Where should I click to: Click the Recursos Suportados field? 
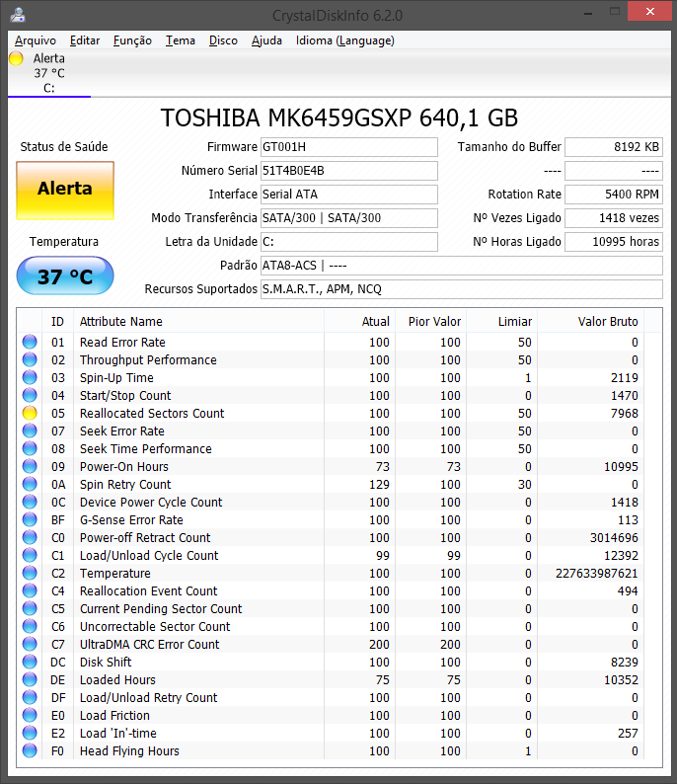point(462,289)
